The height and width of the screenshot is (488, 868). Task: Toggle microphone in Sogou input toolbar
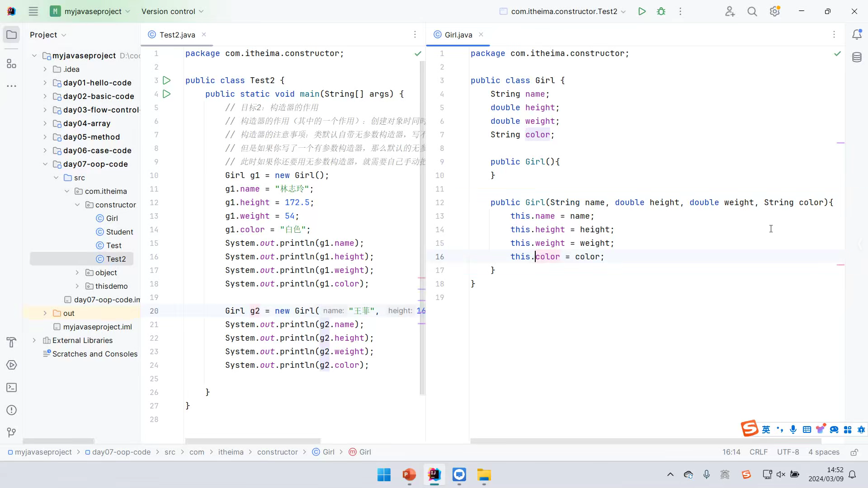pyautogui.click(x=793, y=430)
